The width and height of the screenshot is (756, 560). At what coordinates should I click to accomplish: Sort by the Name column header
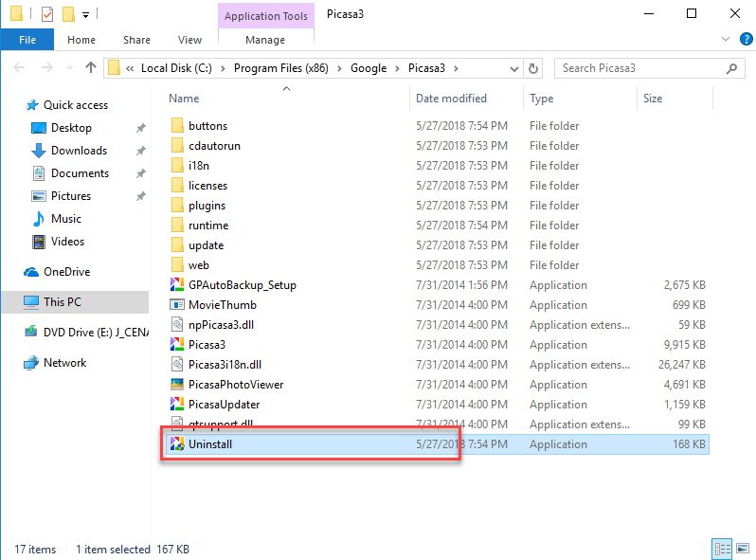point(184,99)
